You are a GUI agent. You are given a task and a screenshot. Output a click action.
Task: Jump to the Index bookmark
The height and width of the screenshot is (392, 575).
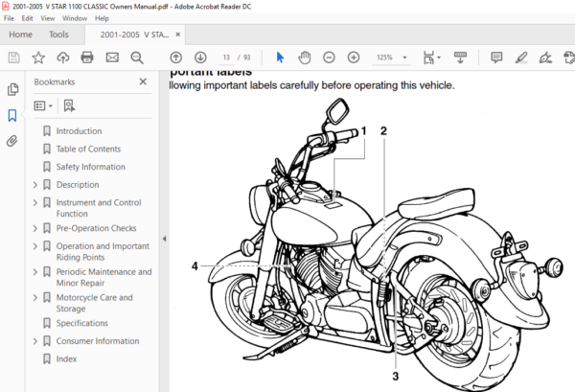pos(66,358)
